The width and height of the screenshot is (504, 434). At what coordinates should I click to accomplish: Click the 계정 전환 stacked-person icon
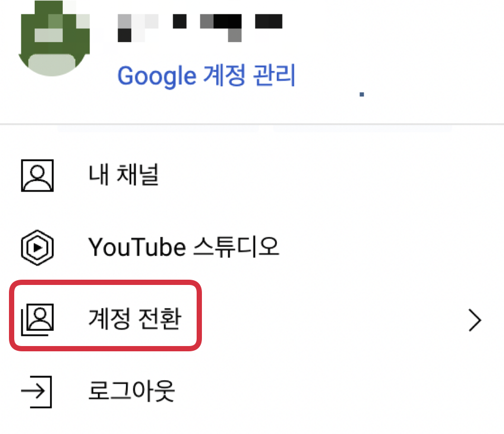[x=37, y=320]
